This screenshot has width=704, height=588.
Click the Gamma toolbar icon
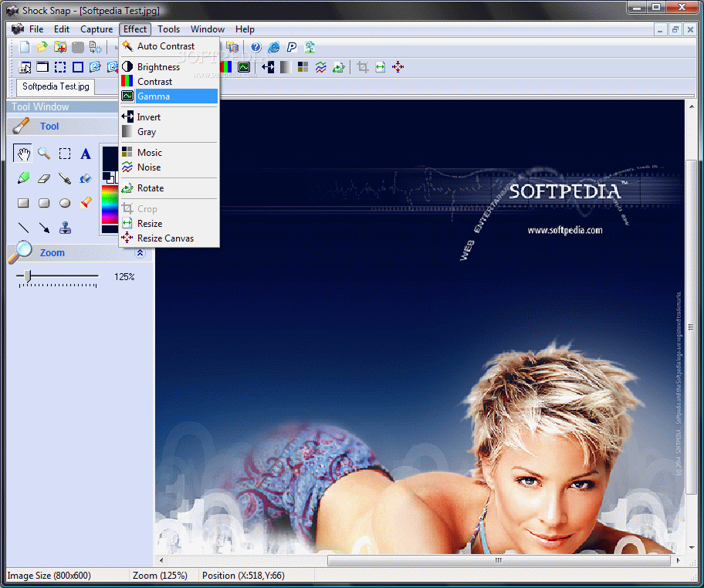point(244,67)
